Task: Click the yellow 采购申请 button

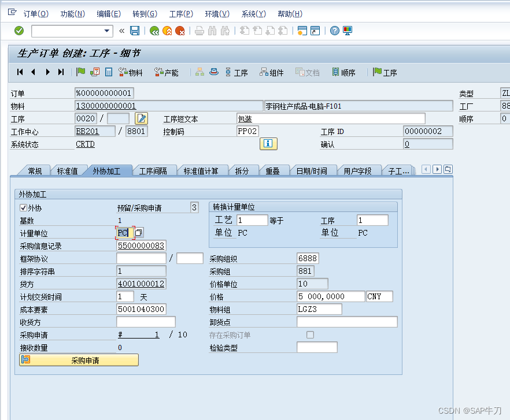Action: point(79,360)
